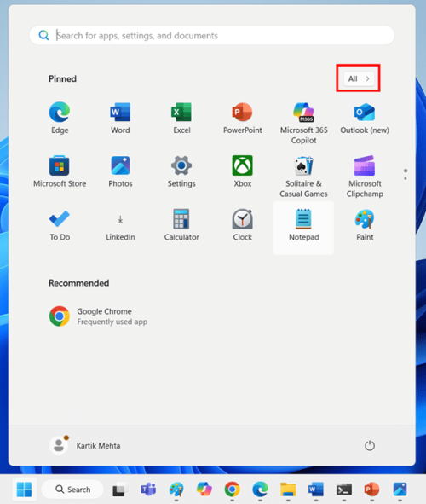Screen dimensions: 426x504
Task: Open File Explorer from the taskbar
Action: click(x=288, y=490)
